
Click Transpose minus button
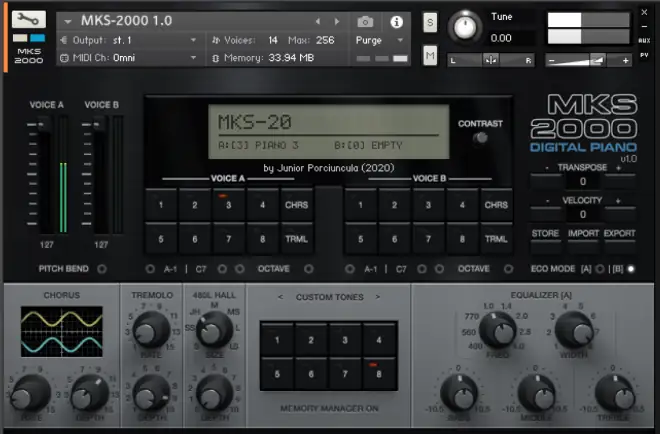[x=546, y=181]
